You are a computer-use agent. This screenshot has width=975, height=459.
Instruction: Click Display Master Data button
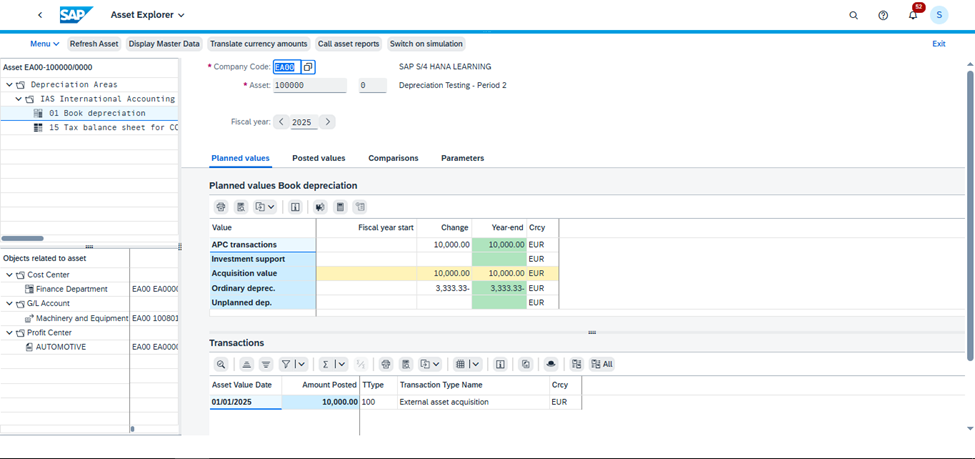pos(164,44)
